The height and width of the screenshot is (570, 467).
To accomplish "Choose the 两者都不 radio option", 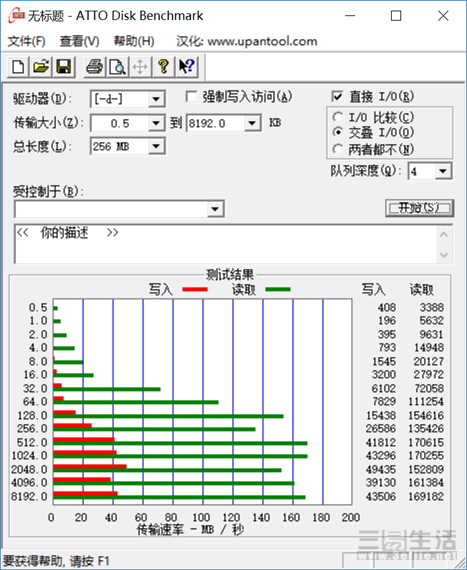I will tap(338, 149).
